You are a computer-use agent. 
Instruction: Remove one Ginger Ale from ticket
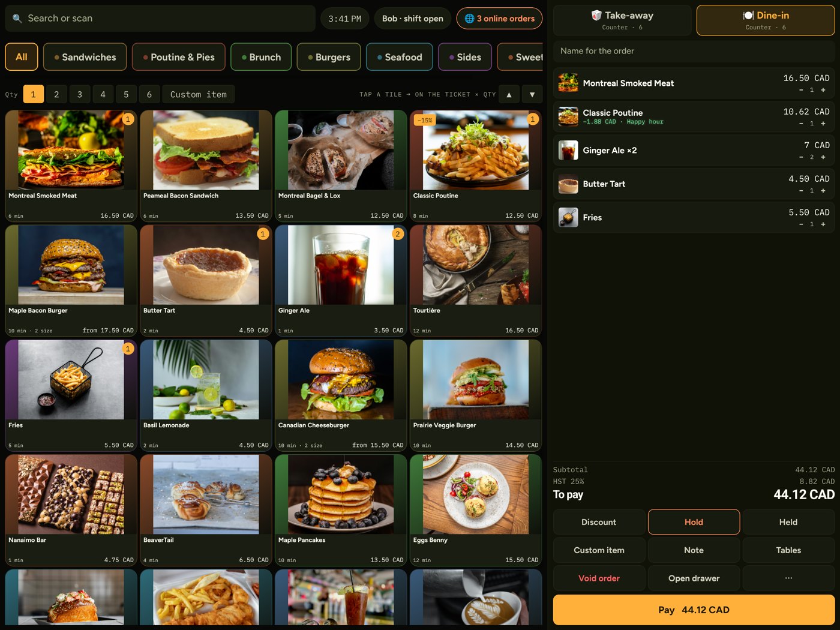pos(801,157)
